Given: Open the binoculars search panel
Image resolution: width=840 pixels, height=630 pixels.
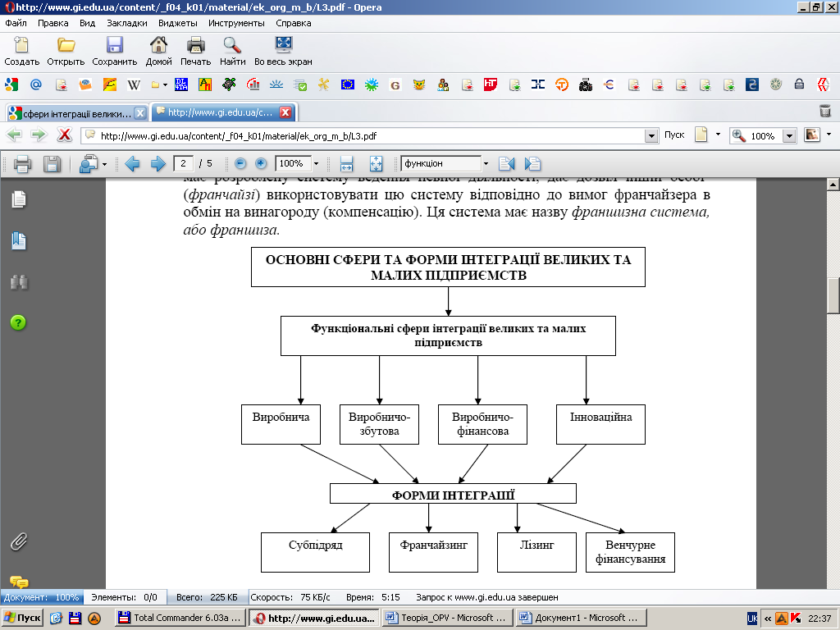Looking at the screenshot, I should click(19, 282).
